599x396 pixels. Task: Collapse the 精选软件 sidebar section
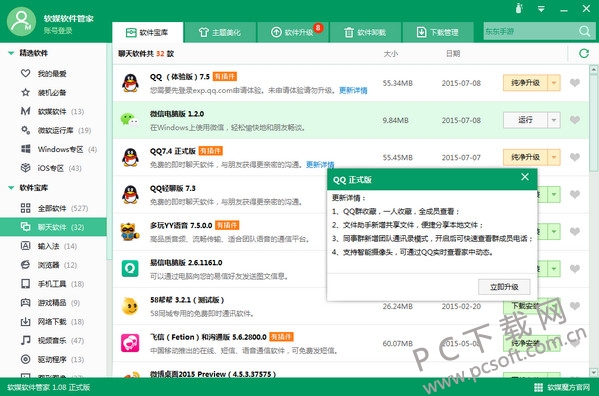click(x=11, y=53)
